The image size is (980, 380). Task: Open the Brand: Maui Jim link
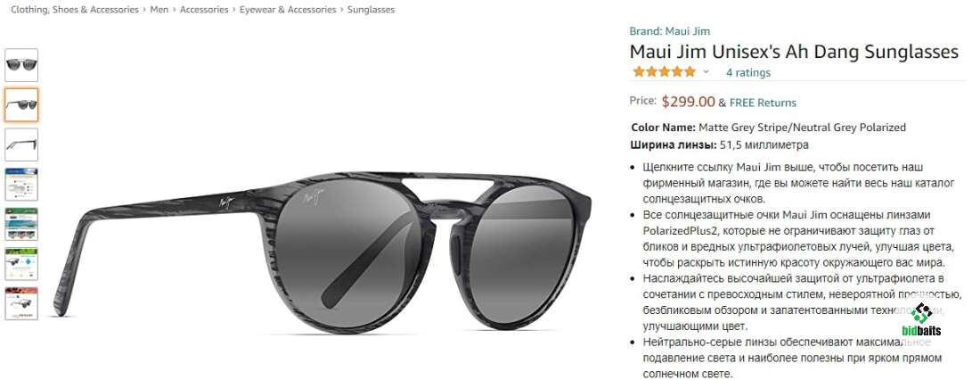pyautogui.click(x=669, y=31)
